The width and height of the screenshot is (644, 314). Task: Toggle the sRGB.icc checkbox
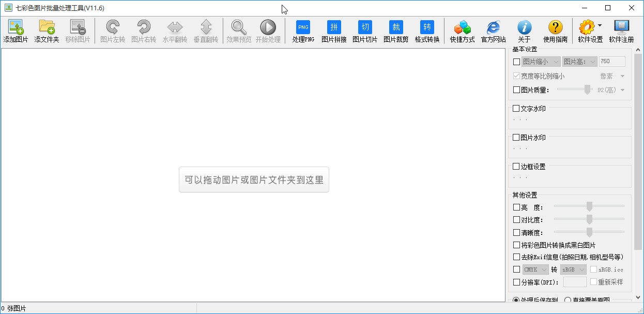593,270
